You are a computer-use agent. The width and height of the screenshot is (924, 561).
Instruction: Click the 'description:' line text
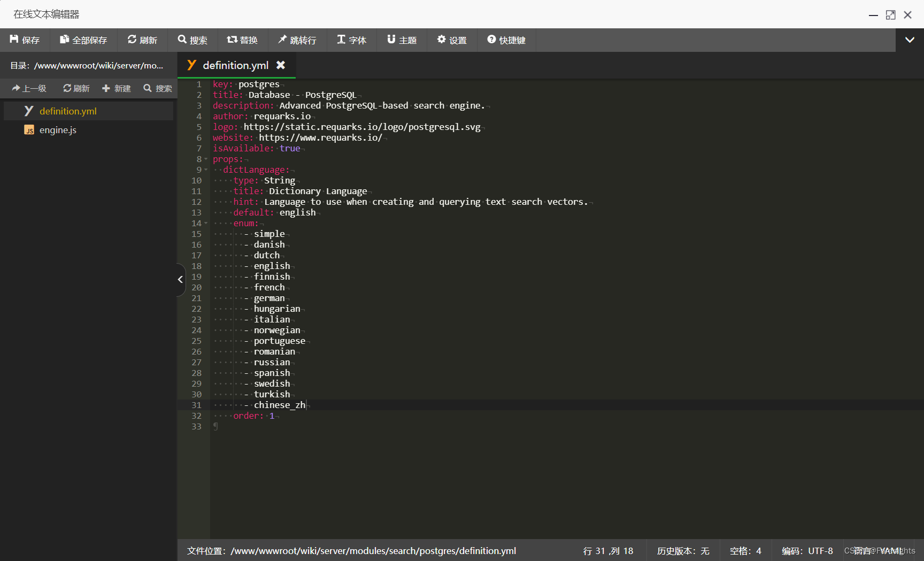(x=349, y=105)
